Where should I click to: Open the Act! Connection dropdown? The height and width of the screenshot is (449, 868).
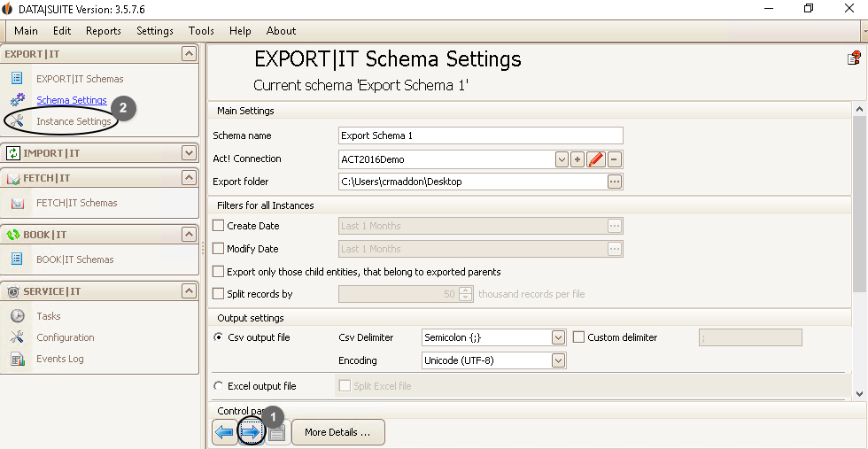562,159
